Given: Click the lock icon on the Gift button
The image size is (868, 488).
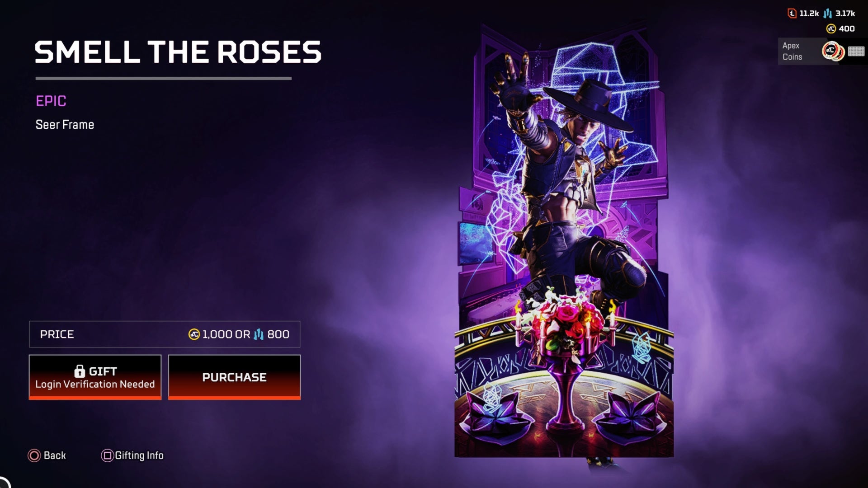Looking at the screenshot, I should tap(80, 371).
